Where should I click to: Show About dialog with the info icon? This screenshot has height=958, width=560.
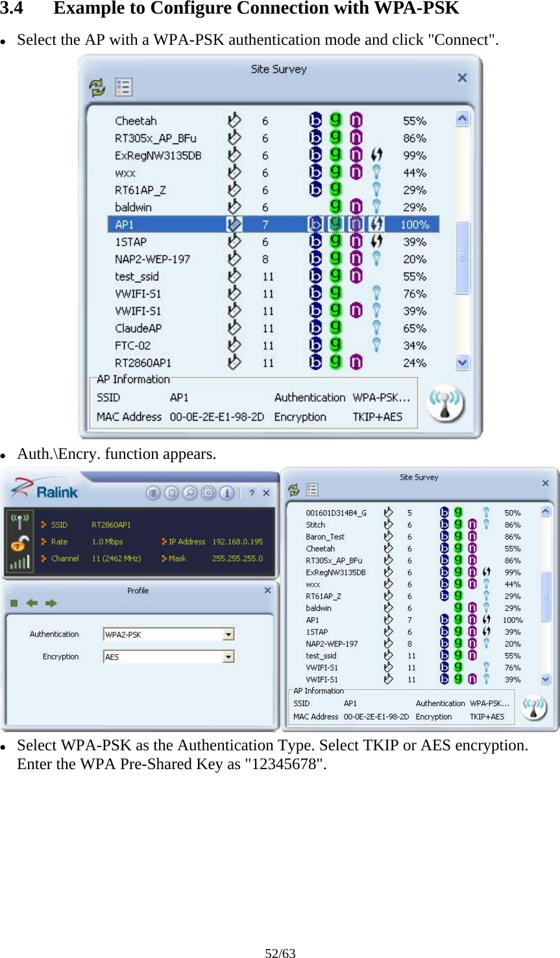click(x=228, y=493)
